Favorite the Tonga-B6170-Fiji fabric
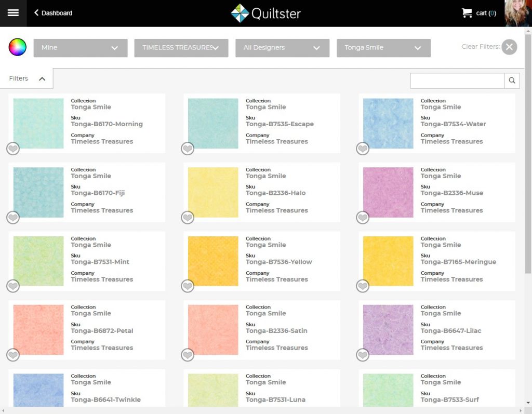532x414 pixels. (x=13, y=217)
